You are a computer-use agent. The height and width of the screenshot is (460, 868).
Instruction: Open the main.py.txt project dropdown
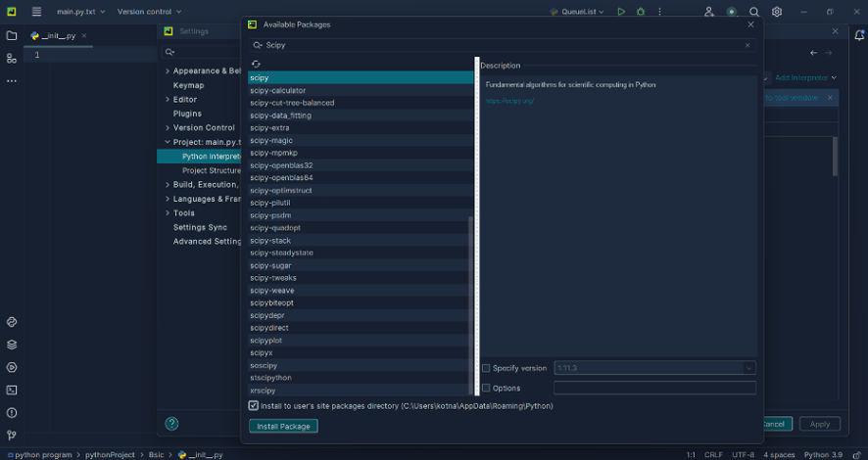[x=80, y=11]
